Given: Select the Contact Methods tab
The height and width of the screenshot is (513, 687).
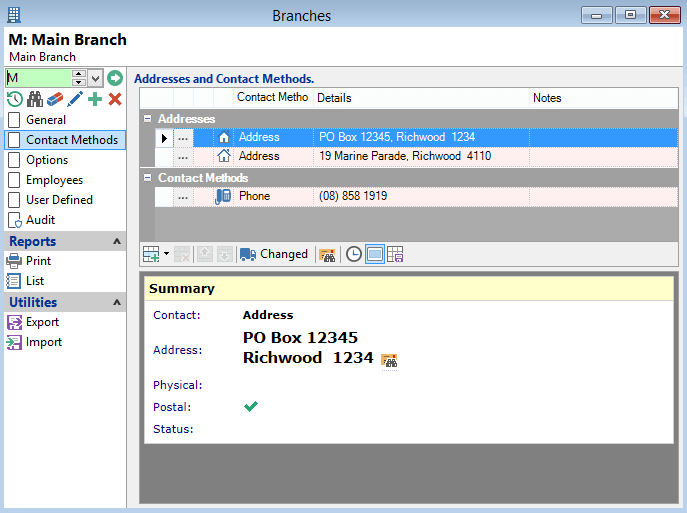Looking at the screenshot, I should 65,140.
